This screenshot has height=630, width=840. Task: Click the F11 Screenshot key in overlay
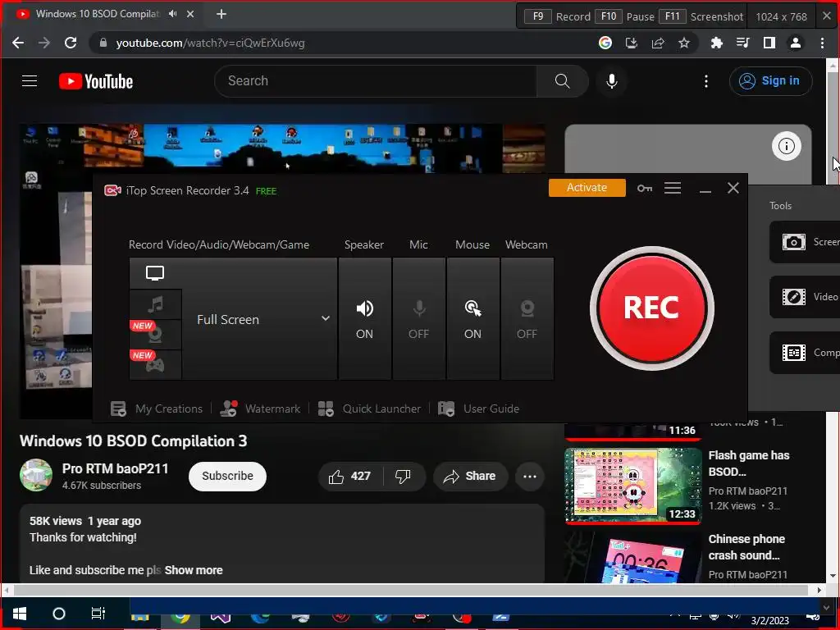[x=673, y=16]
